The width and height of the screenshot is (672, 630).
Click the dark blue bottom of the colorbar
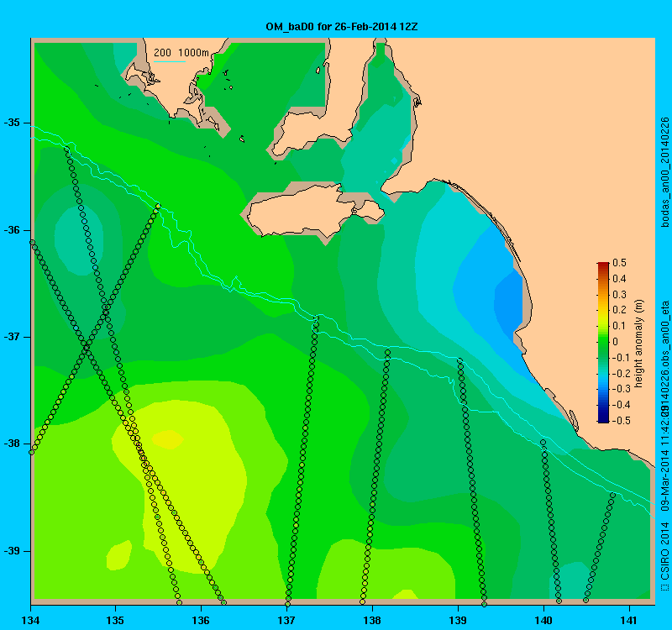[x=603, y=418]
